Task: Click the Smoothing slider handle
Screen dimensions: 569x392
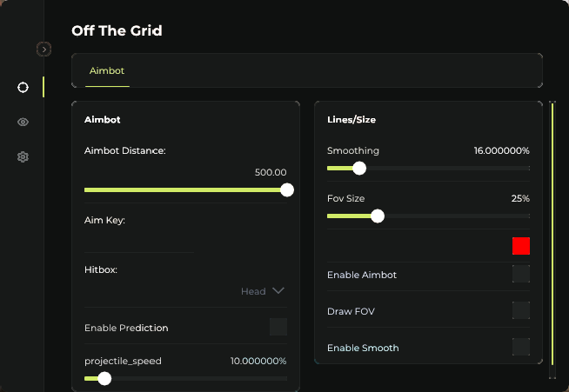Action: pyautogui.click(x=359, y=169)
